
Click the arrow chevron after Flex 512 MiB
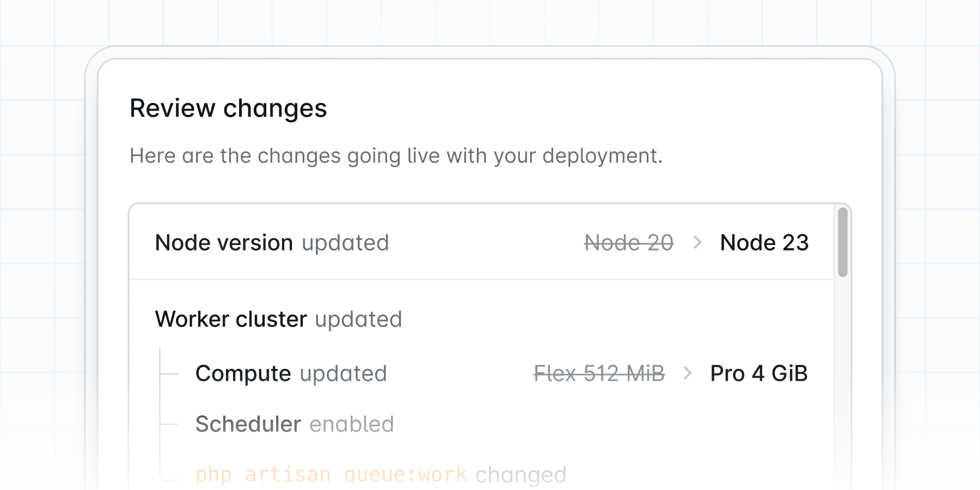[x=688, y=373]
